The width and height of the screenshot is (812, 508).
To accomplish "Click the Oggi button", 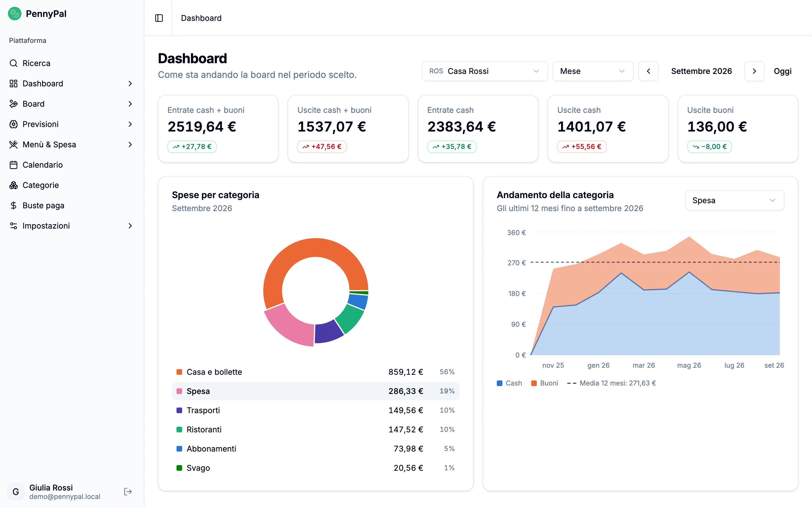I will tap(782, 71).
